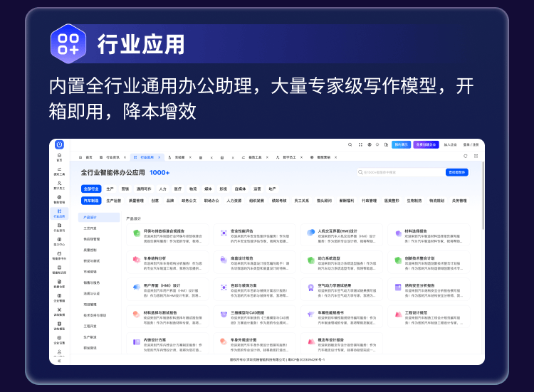Viewport: 534px width, 392px height.
Task: Click the 免费创建企业 button
Action: click(426, 144)
